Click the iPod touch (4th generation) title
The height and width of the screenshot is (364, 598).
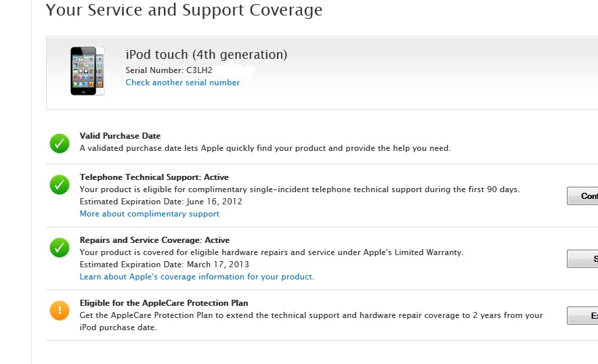206,55
